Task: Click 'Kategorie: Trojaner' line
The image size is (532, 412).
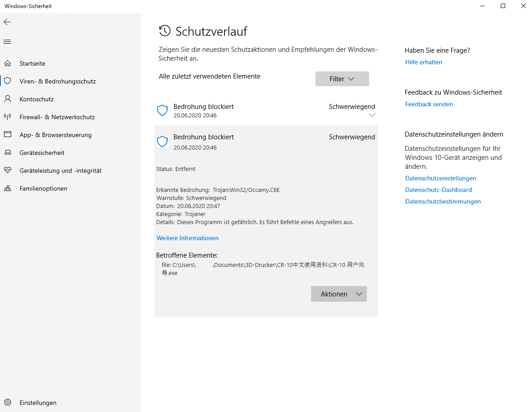Action: coord(180,214)
